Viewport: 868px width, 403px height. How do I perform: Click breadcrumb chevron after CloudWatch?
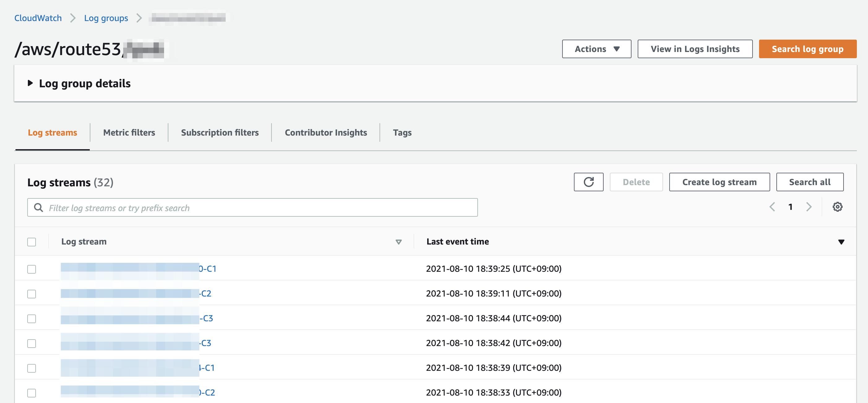tap(73, 18)
